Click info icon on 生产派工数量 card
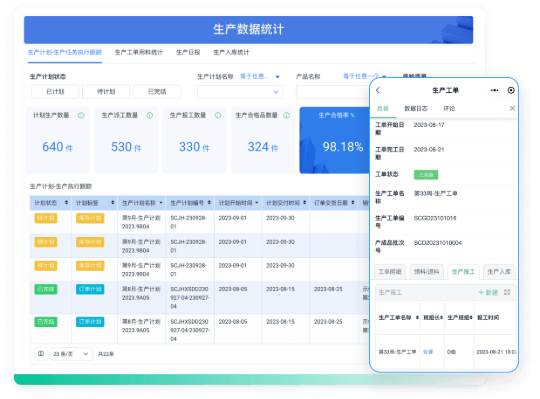 click(149, 115)
